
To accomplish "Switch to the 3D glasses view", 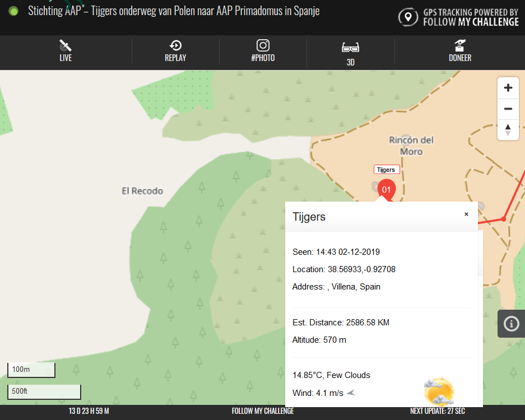I will 350,52.
